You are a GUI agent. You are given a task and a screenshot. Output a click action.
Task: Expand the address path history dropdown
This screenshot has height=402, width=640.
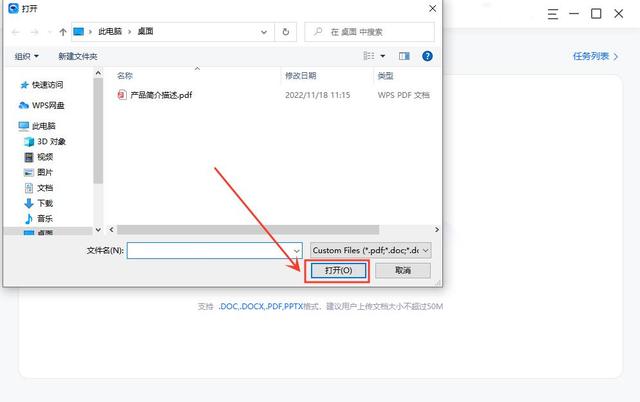coord(264,32)
